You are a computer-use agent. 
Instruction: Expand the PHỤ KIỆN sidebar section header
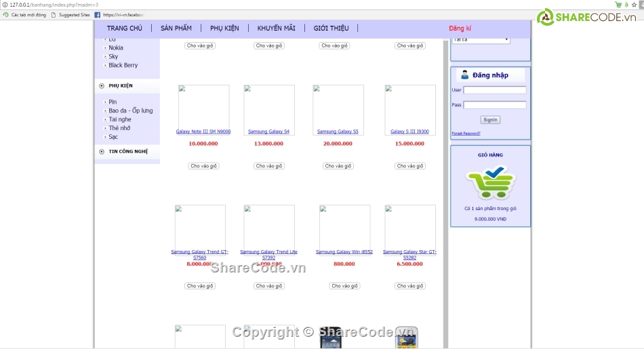[x=121, y=86]
